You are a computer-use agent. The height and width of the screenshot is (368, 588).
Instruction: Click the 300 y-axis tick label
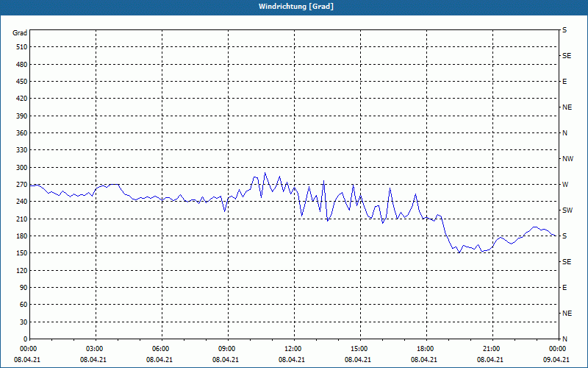[22, 168]
